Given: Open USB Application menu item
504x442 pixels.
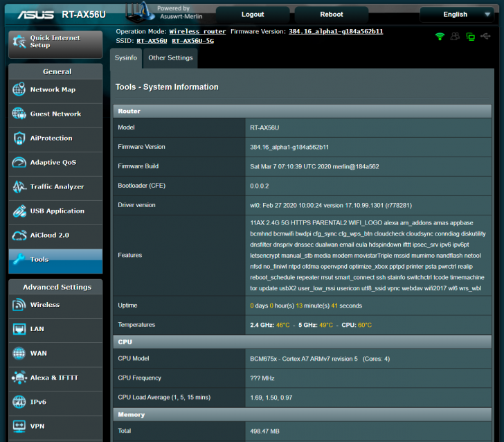Looking at the screenshot, I should (x=55, y=213).
